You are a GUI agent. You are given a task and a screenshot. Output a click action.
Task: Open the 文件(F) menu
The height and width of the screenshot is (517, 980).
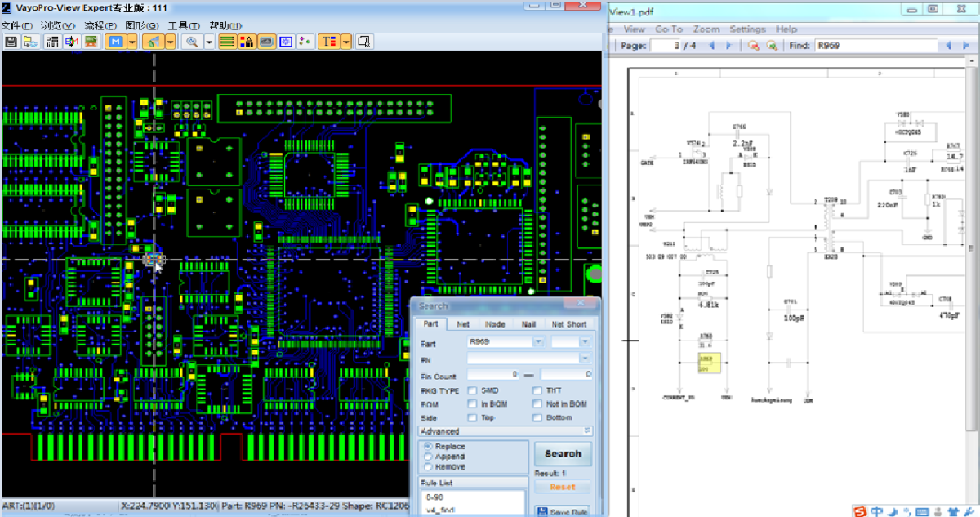[17, 26]
